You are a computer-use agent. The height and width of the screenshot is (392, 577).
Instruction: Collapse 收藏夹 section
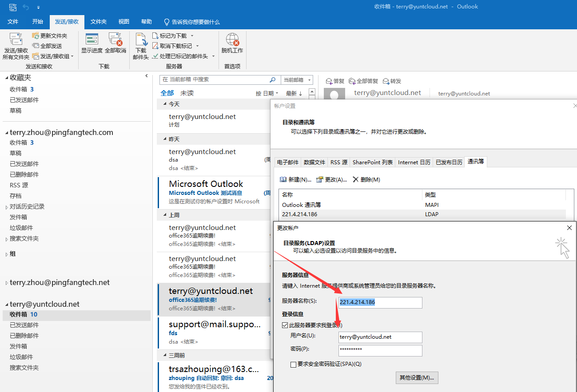coord(7,78)
